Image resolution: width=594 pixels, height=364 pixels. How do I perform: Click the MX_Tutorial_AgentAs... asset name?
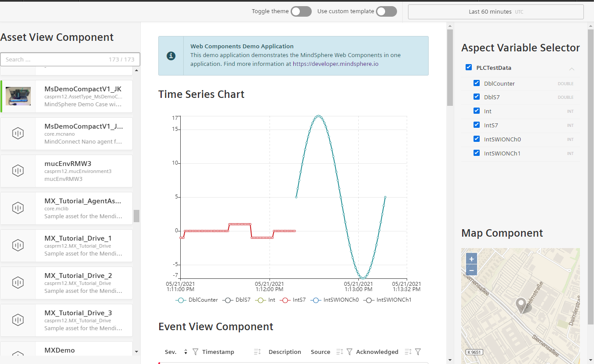[83, 201]
